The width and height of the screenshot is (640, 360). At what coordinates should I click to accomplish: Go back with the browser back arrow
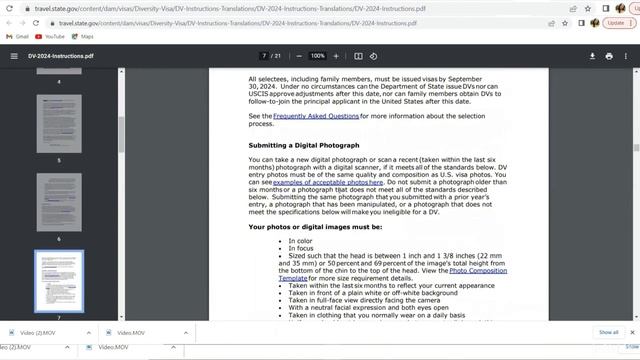coord(9,23)
